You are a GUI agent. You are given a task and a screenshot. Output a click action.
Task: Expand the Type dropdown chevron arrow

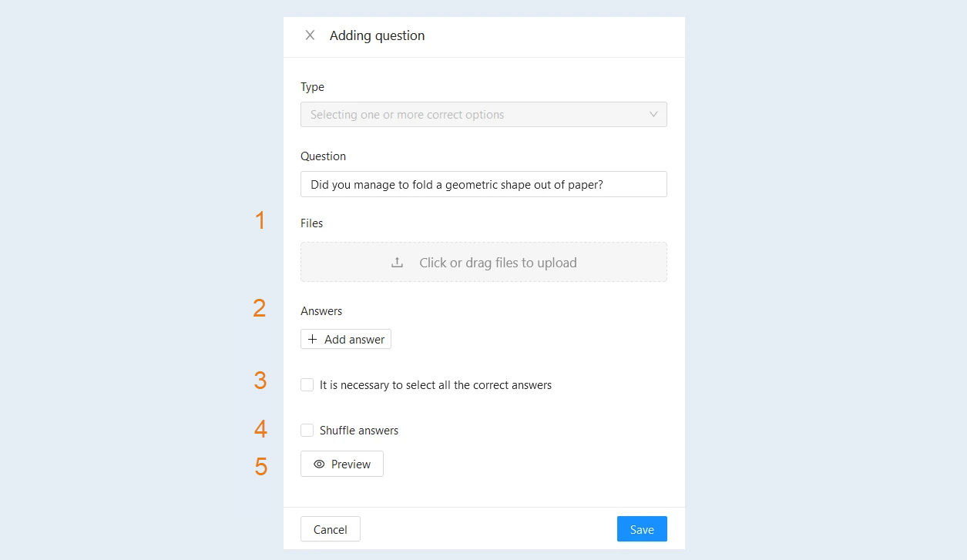(x=653, y=115)
